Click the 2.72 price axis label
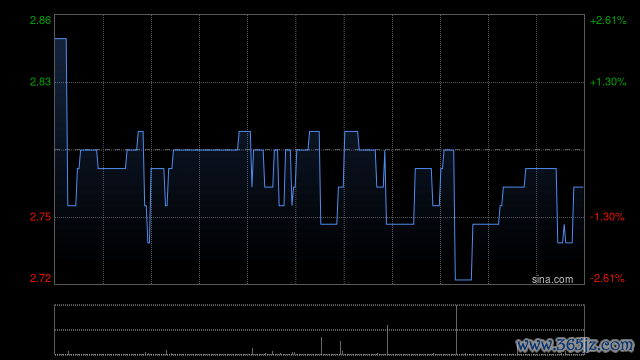This screenshot has height=360, width=640. 40,278
